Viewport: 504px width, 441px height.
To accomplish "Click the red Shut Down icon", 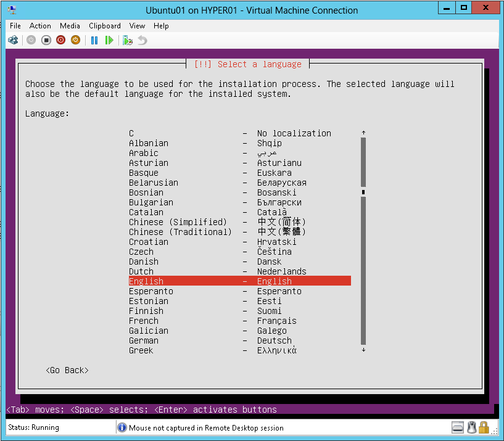I will [x=60, y=40].
